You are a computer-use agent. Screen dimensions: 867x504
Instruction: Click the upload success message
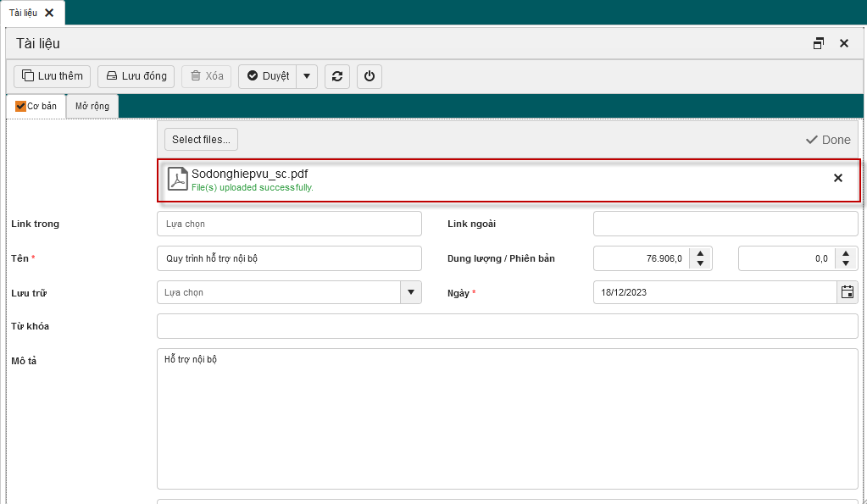click(253, 187)
